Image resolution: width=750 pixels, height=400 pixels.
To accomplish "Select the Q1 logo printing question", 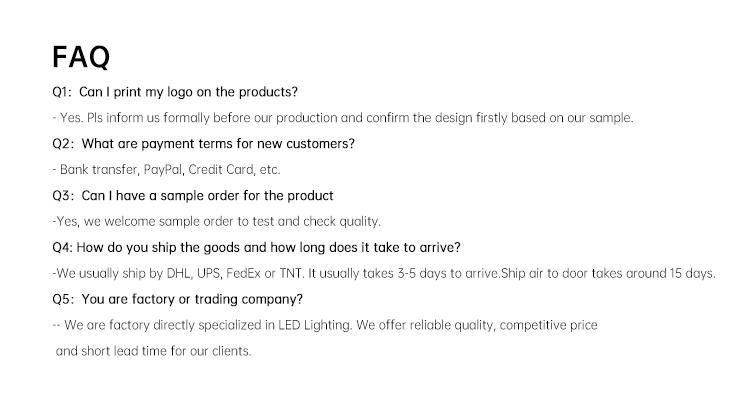I will 175,92.
